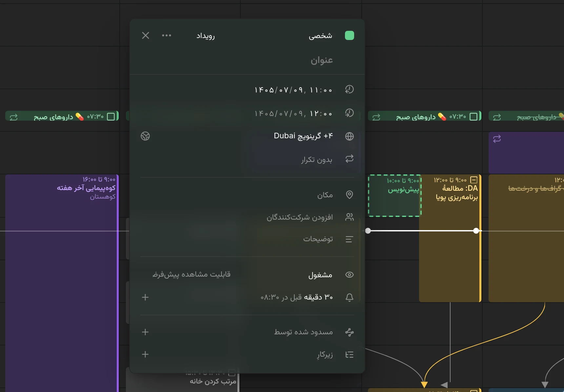Open the شخصی calendar selector
This screenshot has width=564, height=392.
320,36
